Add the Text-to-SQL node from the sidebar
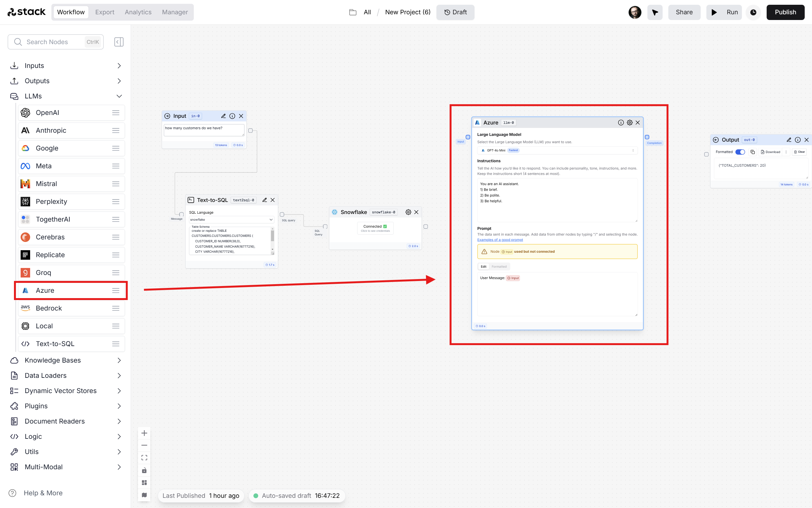Image resolution: width=812 pixels, height=508 pixels. coord(71,344)
